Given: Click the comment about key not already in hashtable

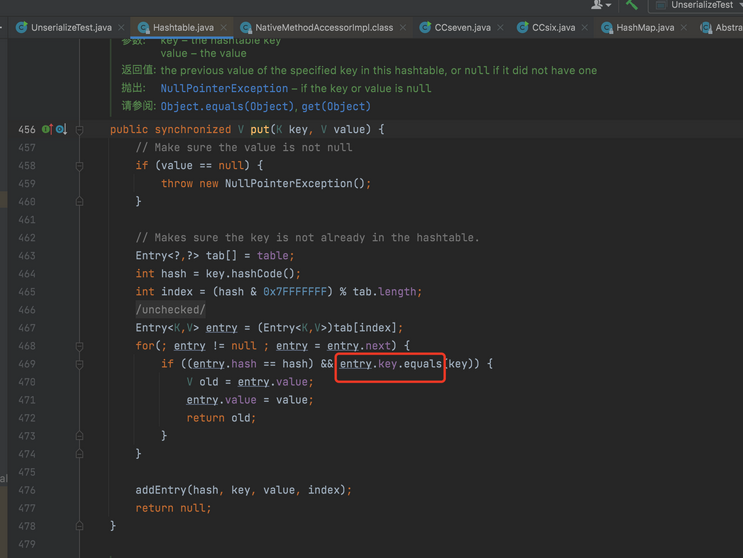Looking at the screenshot, I should pos(308,237).
